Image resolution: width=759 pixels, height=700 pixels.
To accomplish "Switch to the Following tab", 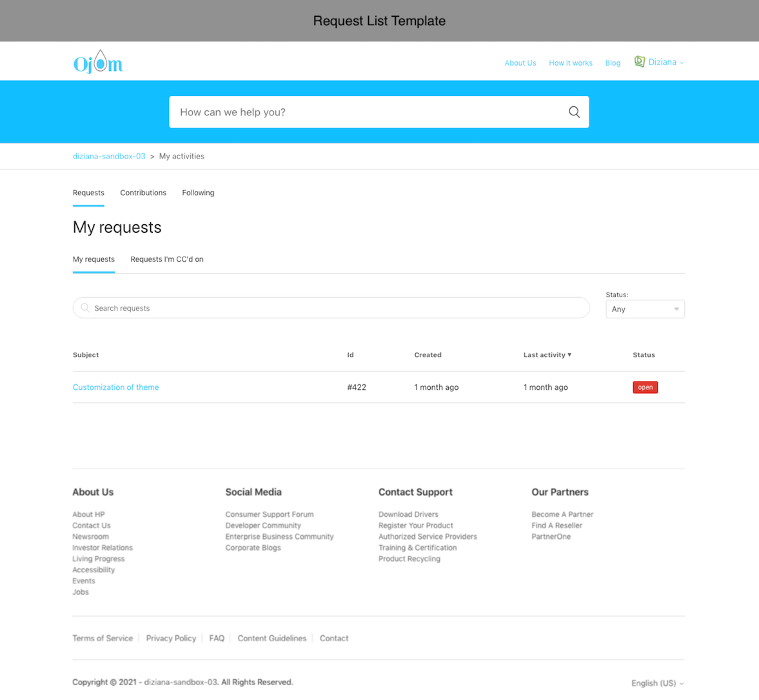I will tap(198, 193).
